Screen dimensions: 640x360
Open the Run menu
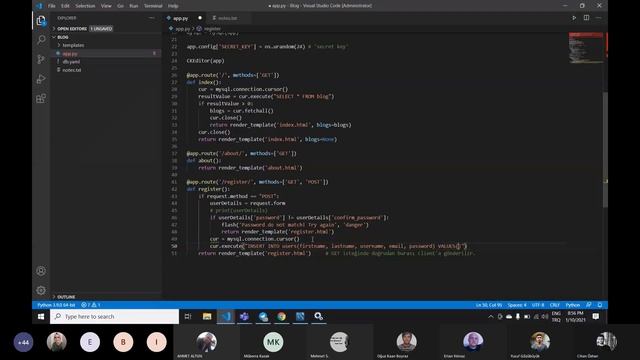[x=133, y=6]
